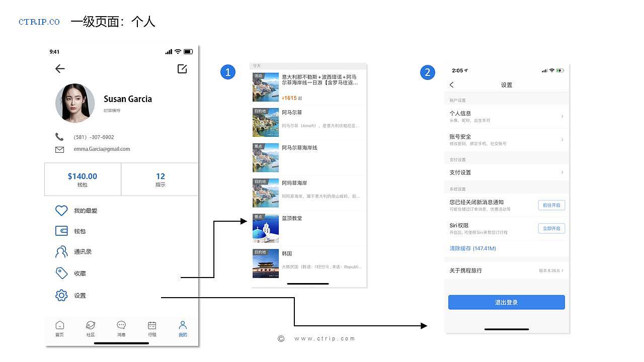This screenshot has height=362, width=644.
Task: Enable Siri permission with 立即开启
Action: pos(551,228)
